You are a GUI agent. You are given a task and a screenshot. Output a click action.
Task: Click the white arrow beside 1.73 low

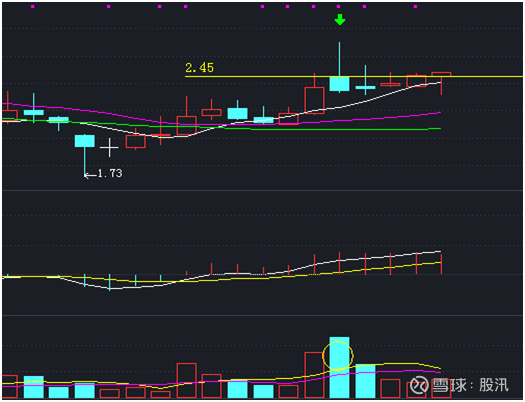[90, 175]
